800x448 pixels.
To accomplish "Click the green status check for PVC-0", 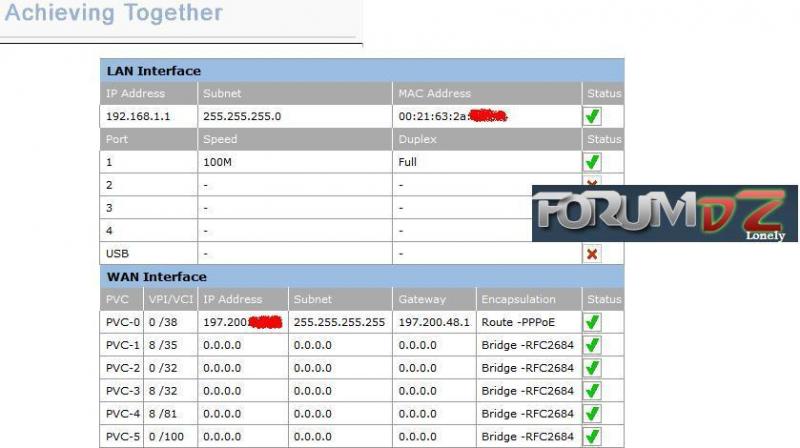I will (x=592, y=322).
